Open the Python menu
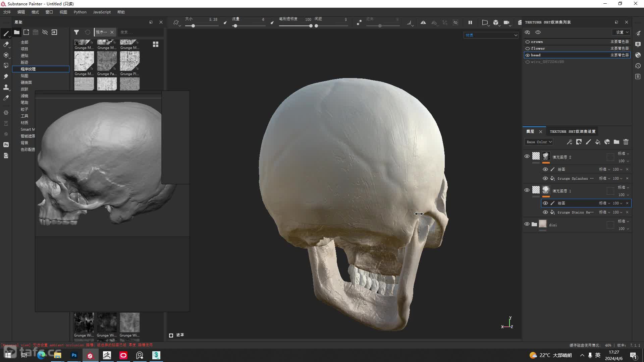Screen dimensions: 644x362 (80, 12)
